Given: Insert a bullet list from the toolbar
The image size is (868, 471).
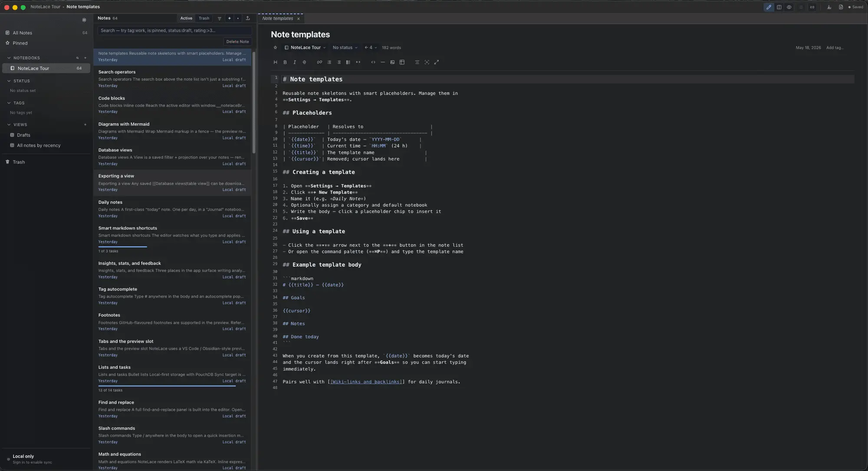Looking at the screenshot, I should 329,62.
